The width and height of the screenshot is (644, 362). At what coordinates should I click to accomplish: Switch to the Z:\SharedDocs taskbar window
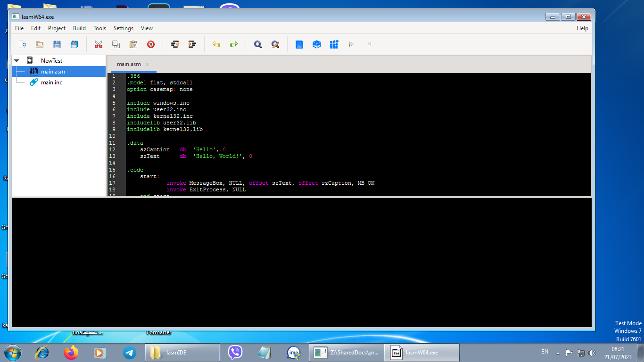[x=347, y=352]
